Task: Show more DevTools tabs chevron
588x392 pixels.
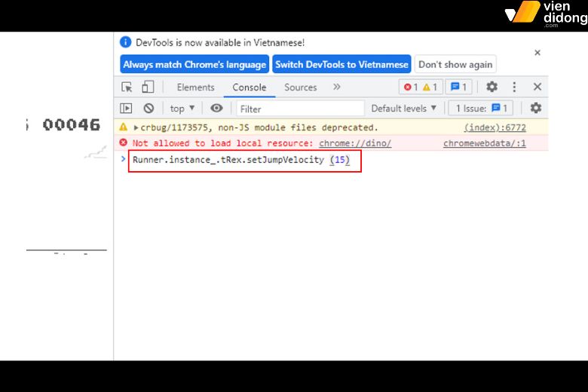Action: click(x=337, y=87)
